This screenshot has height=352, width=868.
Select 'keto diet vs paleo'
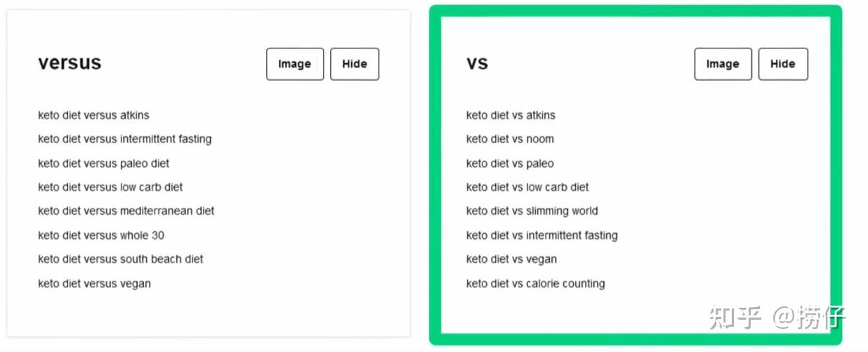pos(510,164)
